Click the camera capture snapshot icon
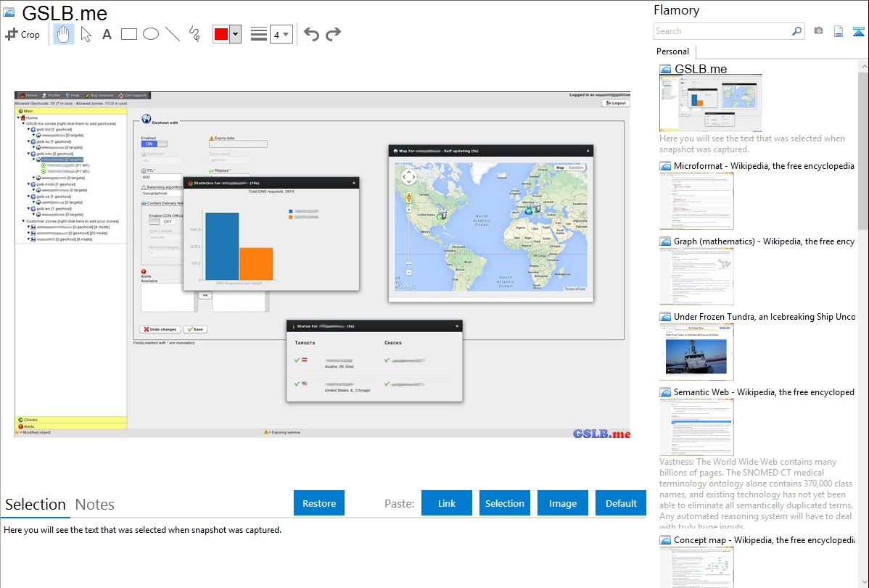Image resolution: width=869 pixels, height=588 pixels. 818,31
